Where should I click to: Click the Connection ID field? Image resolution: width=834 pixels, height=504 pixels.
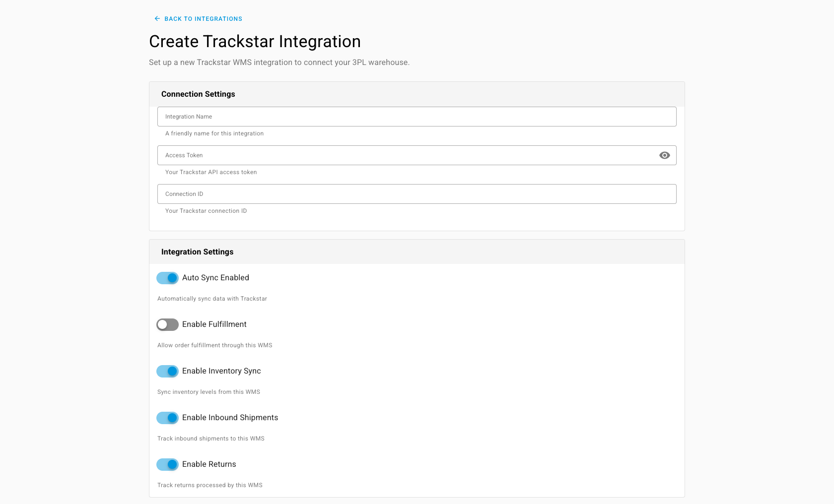[417, 194]
